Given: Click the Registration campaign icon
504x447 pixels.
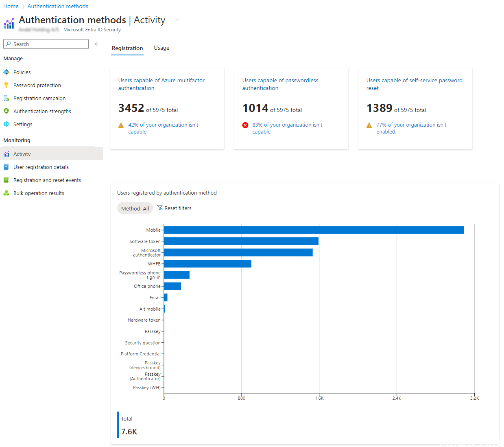Looking at the screenshot, I should tap(7, 98).
